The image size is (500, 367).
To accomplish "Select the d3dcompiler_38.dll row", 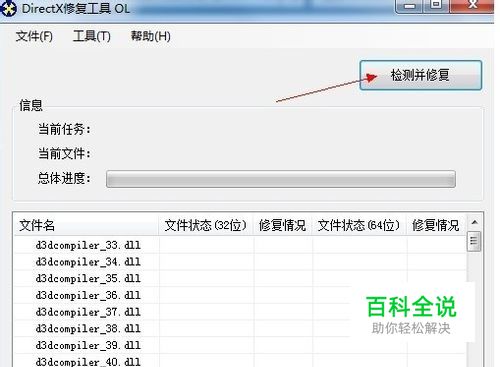I will pos(240,328).
